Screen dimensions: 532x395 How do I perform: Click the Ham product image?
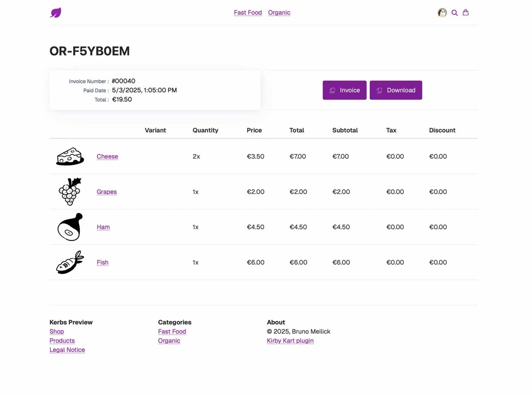point(70,227)
